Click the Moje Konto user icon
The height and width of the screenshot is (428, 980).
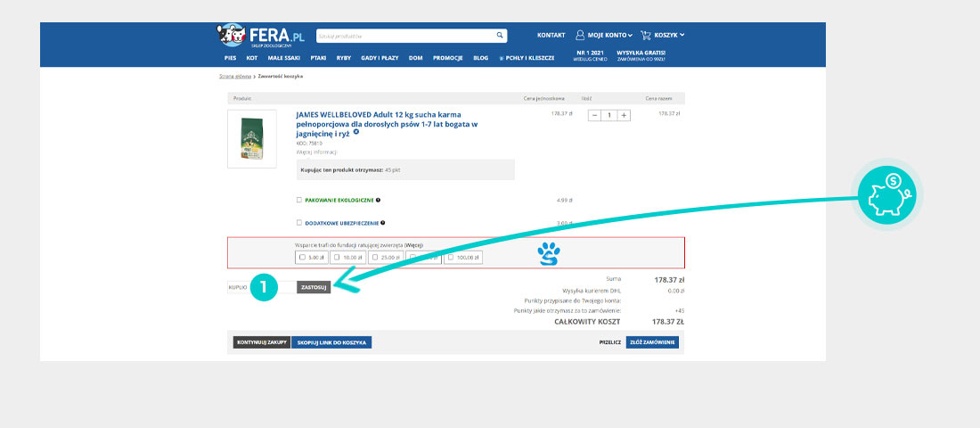point(580,35)
